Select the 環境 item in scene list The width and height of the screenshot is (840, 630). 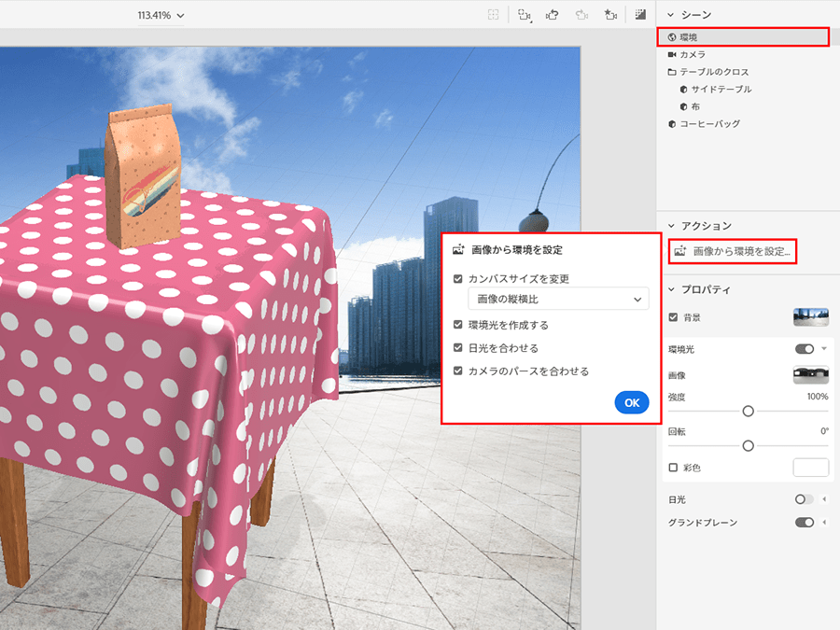pos(743,37)
